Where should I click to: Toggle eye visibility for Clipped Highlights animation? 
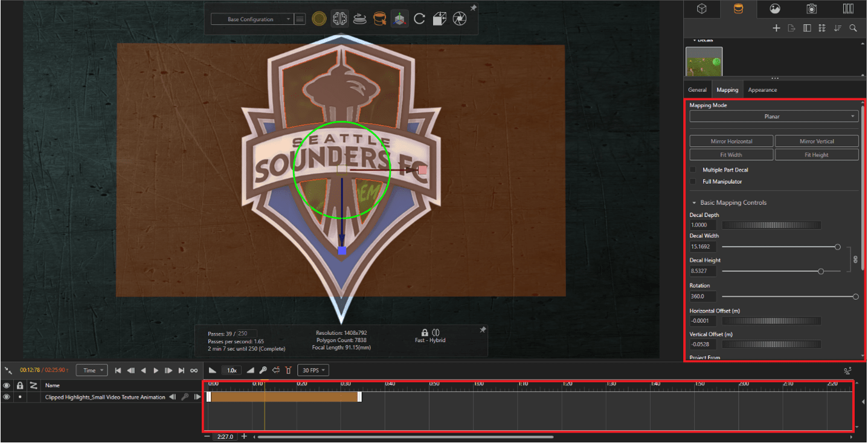(x=7, y=397)
